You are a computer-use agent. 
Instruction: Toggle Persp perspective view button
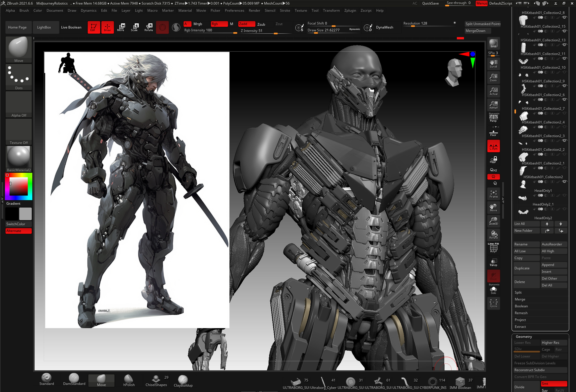click(493, 117)
